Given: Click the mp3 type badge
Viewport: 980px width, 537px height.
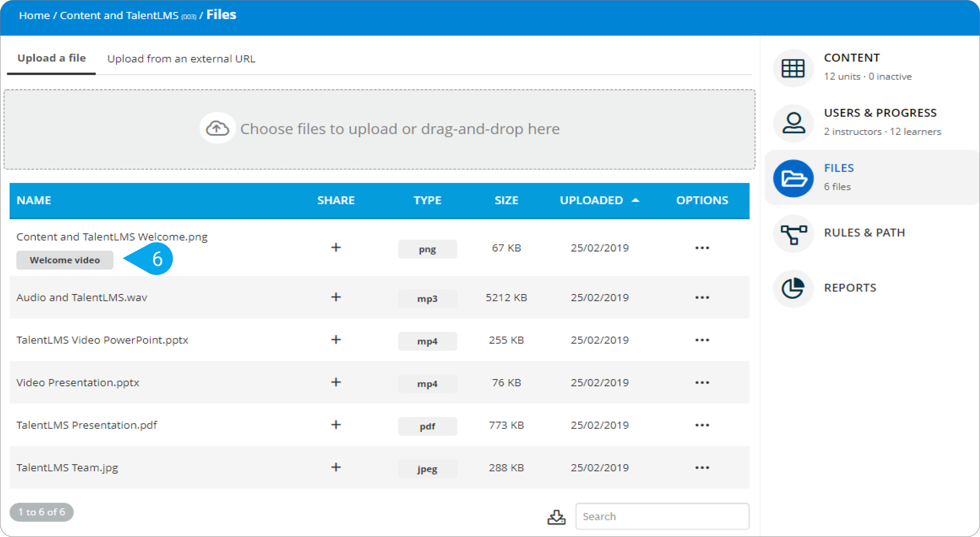Looking at the screenshot, I should pyautogui.click(x=427, y=298).
